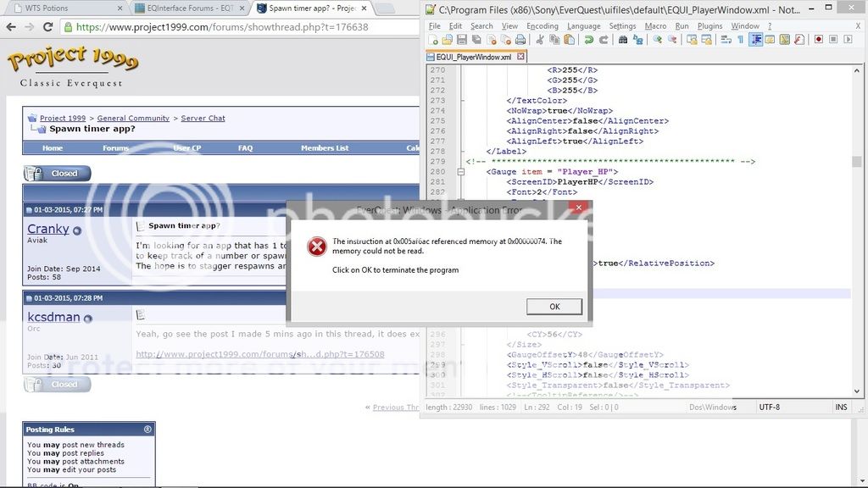Image resolution: width=868 pixels, height=488 pixels.
Task: Open Find with the binoculars icon
Action: coord(623,40)
